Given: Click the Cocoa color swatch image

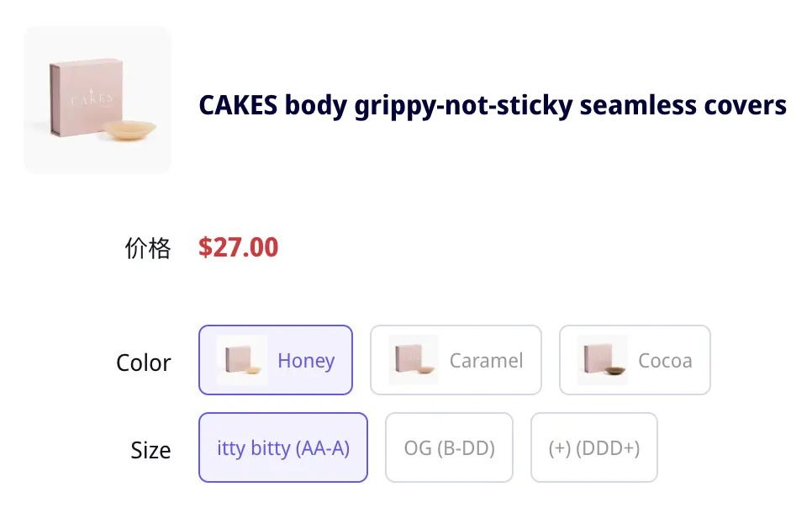Looking at the screenshot, I should coord(603,360).
